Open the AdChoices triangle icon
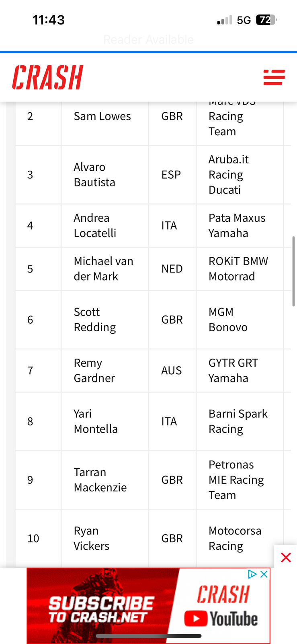Viewport: 297px width, 644px height. tap(252, 574)
